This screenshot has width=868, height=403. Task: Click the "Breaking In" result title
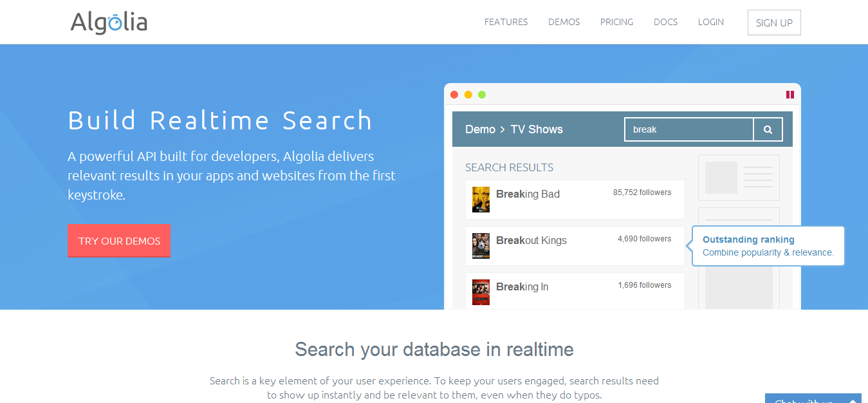522,287
